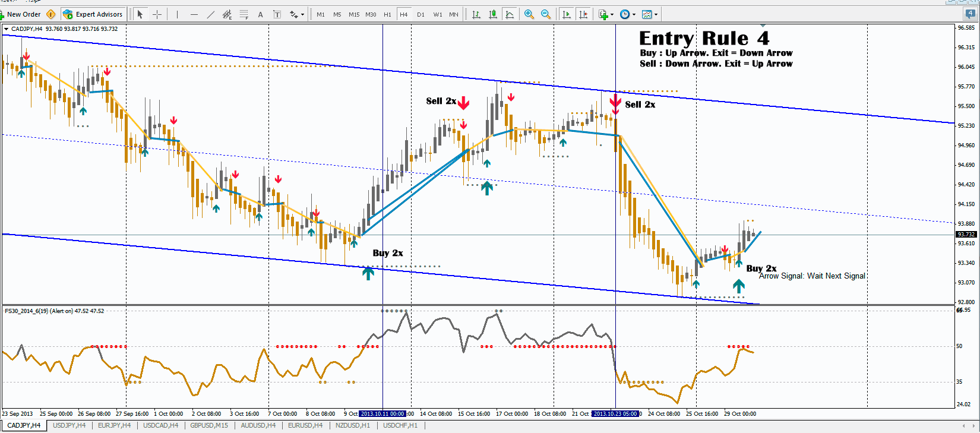Open the chart templates dropdown
Viewport: 980px width, 433px height.
click(656, 14)
